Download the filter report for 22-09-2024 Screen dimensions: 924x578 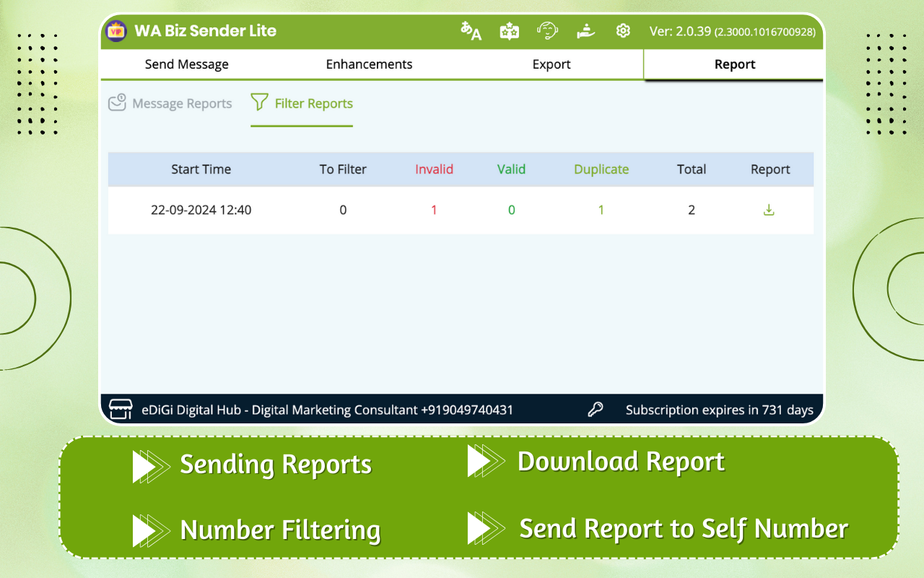pyautogui.click(x=769, y=210)
